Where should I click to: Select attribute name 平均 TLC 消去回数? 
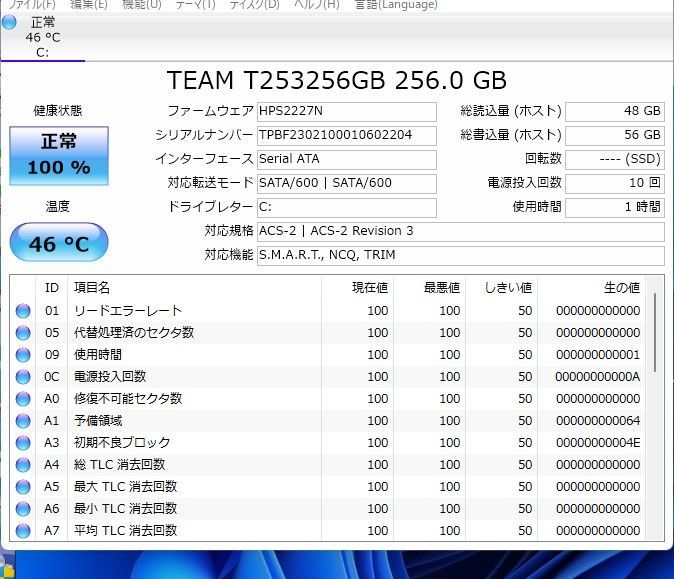click(x=125, y=531)
